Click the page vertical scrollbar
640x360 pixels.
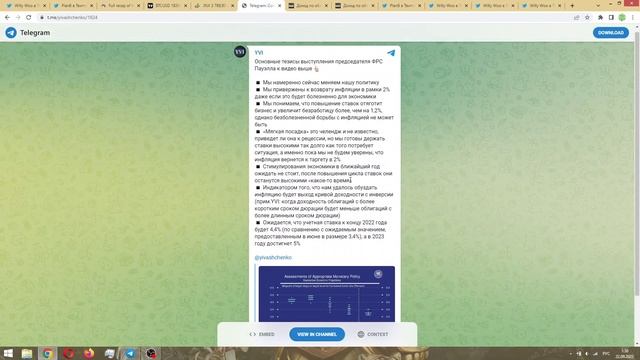pyautogui.click(x=637, y=163)
